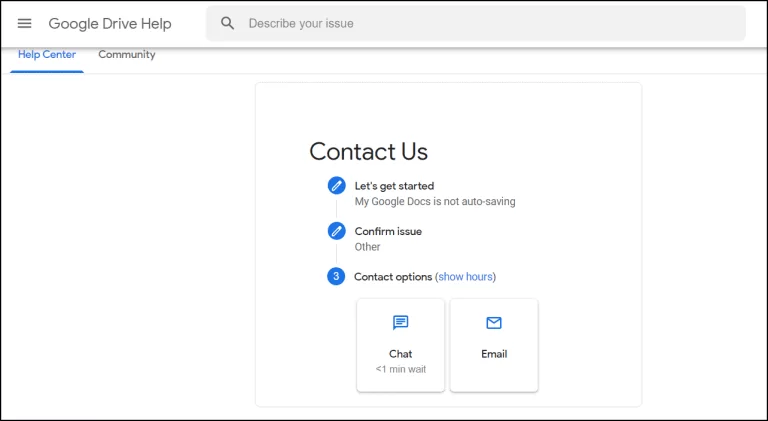768x421 pixels.
Task: Choose the Chat label in contact options
Action: [400, 354]
